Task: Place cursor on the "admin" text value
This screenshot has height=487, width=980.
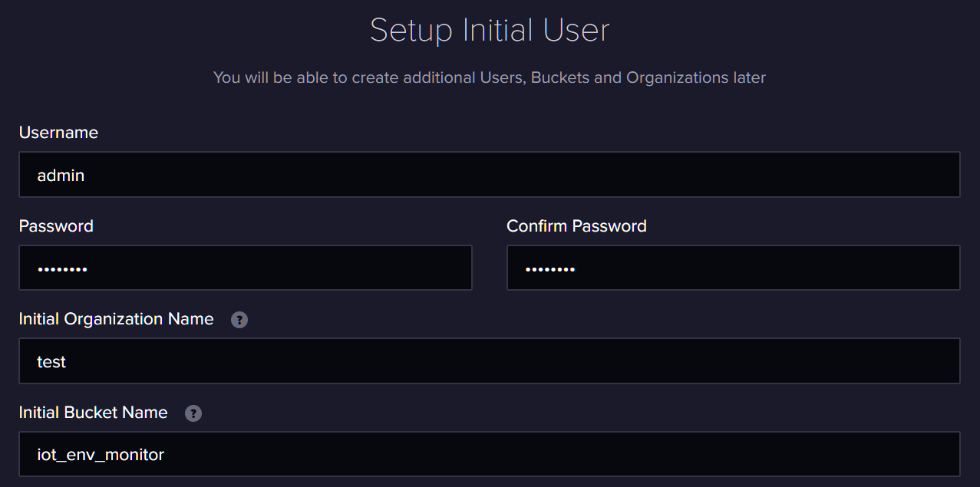Action: coord(61,176)
